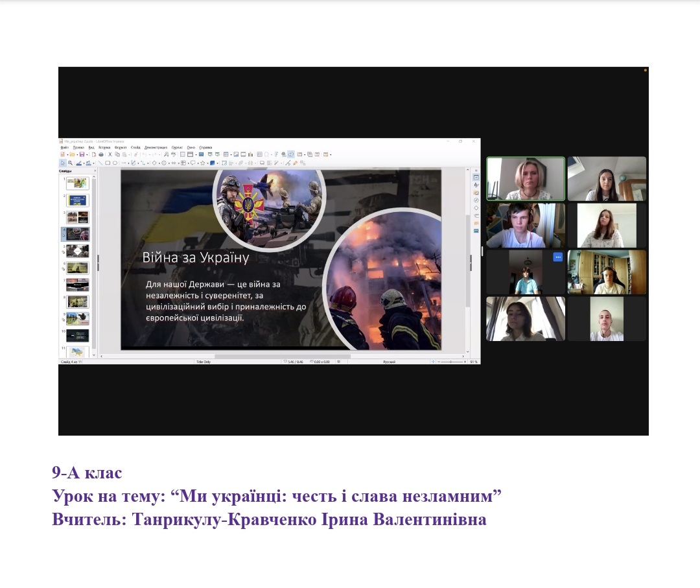Open the Демонстрация menu
The width and height of the screenshot is (700, 588).
156,147
